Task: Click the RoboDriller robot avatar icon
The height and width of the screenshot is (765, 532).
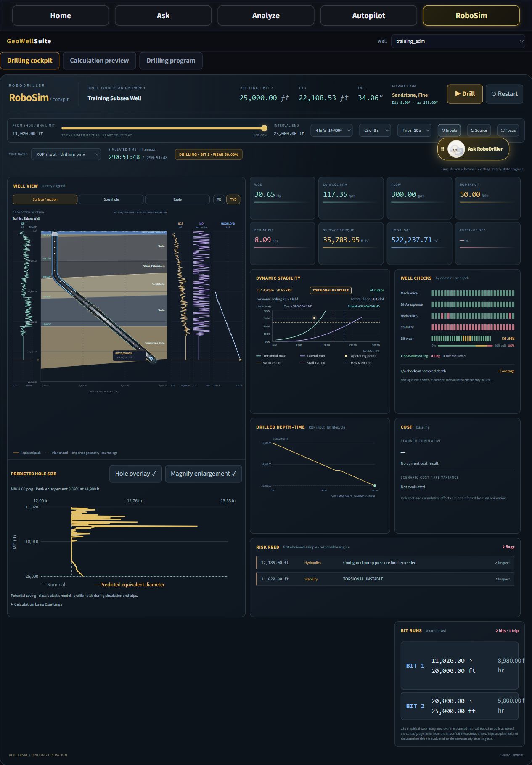Action: [456, 149]
